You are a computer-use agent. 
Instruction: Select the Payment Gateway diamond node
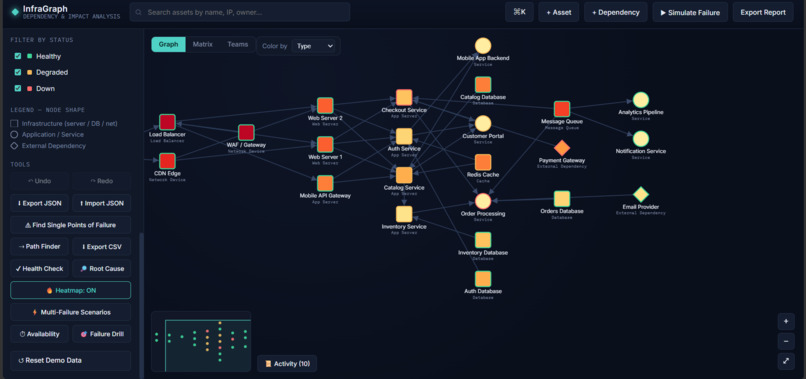(x=562, y=148)
